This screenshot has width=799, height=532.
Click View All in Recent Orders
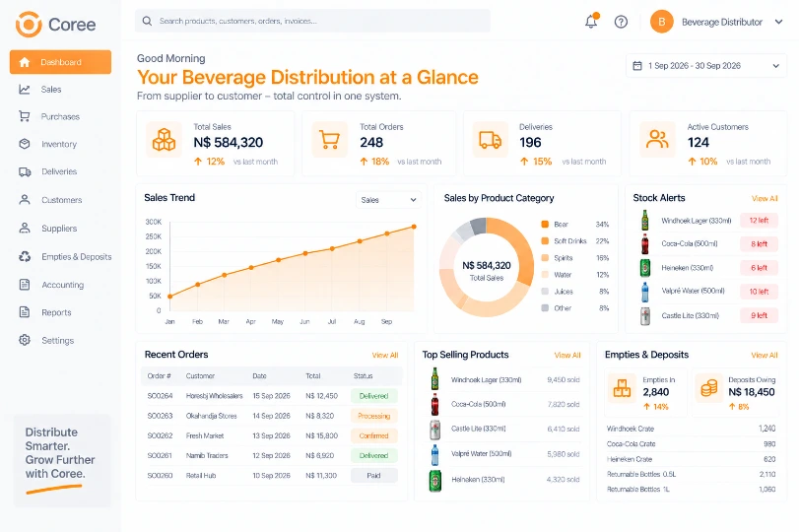click(385, 355)
